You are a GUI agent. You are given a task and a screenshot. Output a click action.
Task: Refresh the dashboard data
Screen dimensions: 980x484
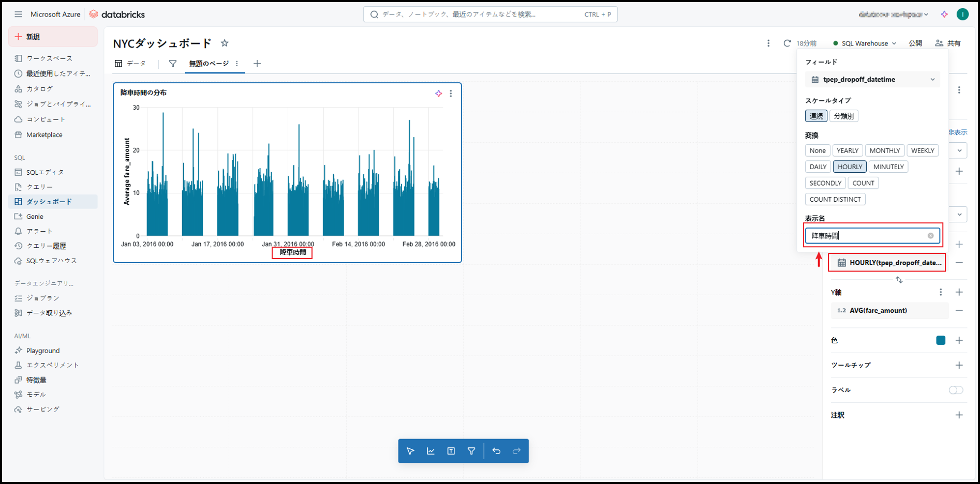coord(787,43)
